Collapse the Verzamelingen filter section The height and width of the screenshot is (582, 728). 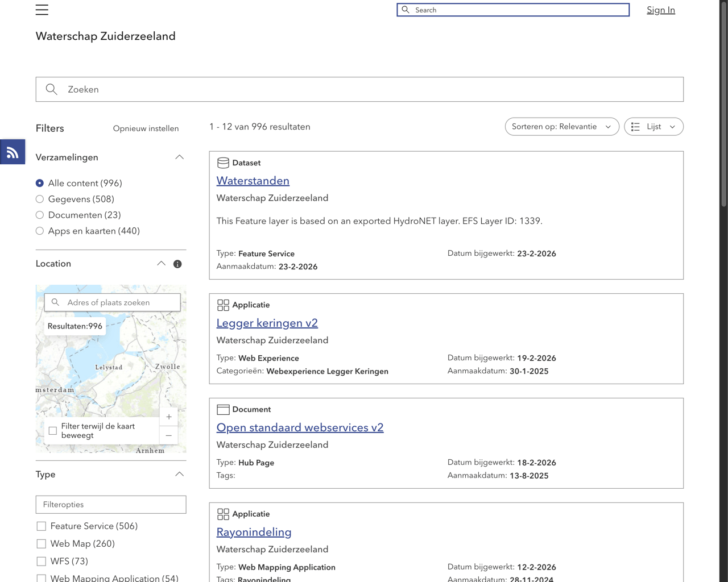point(179,157)
